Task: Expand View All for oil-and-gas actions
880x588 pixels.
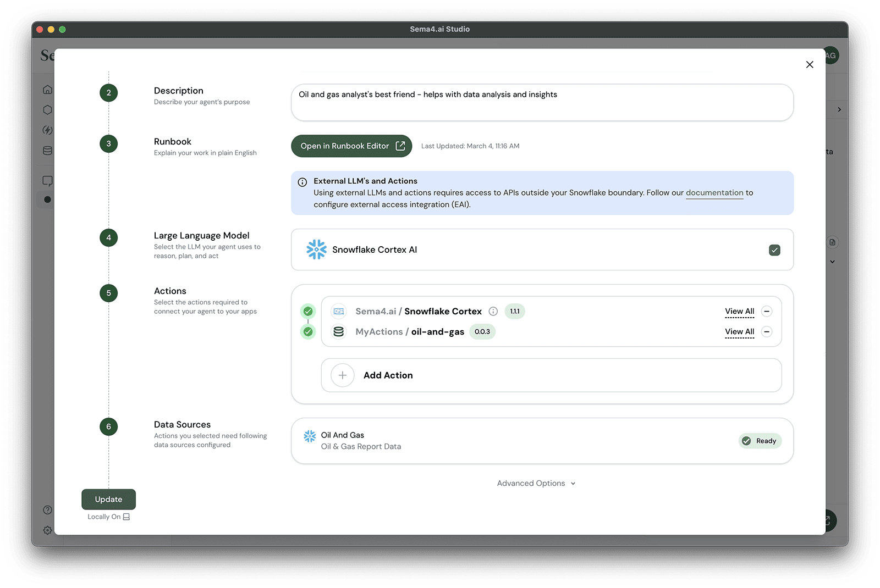Action: [739, 332]
